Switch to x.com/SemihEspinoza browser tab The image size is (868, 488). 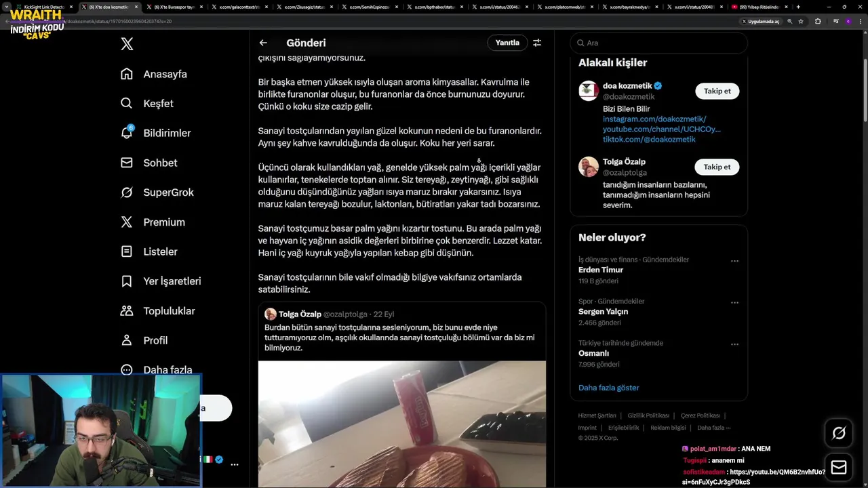point(368,7)
